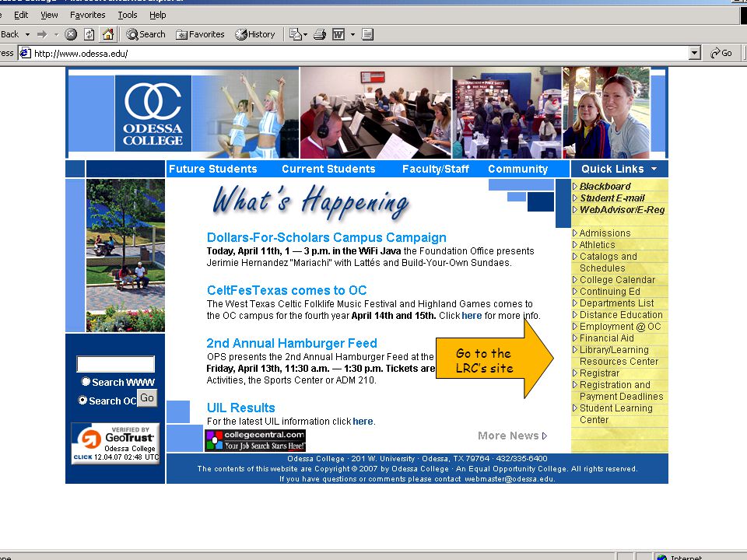Click the Back button
Screen dimensions: 747x560
(10, 34)
